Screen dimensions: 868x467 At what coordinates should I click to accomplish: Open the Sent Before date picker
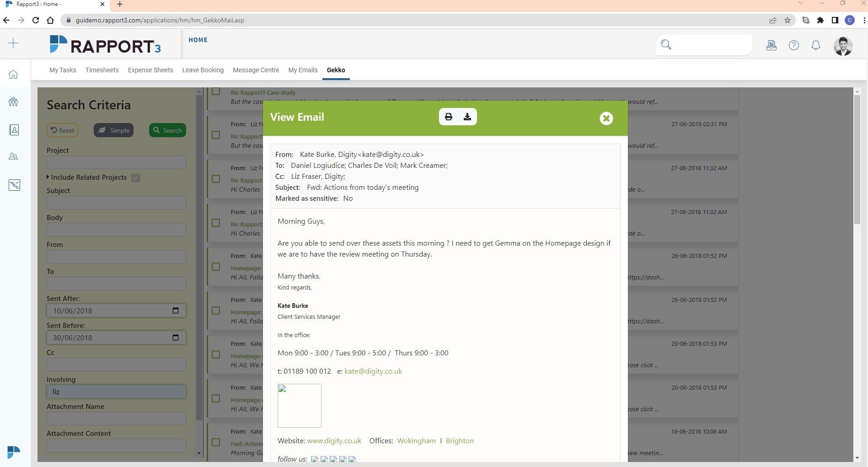[176, 337]
